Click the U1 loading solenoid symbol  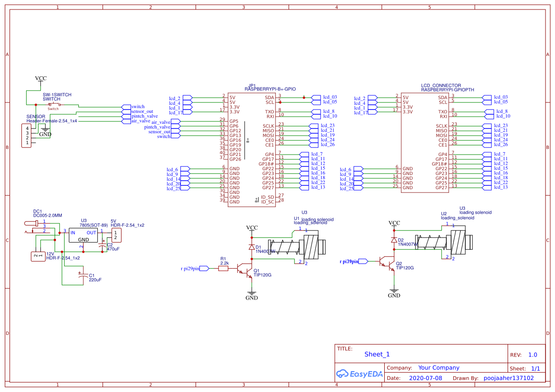(296, 246)
